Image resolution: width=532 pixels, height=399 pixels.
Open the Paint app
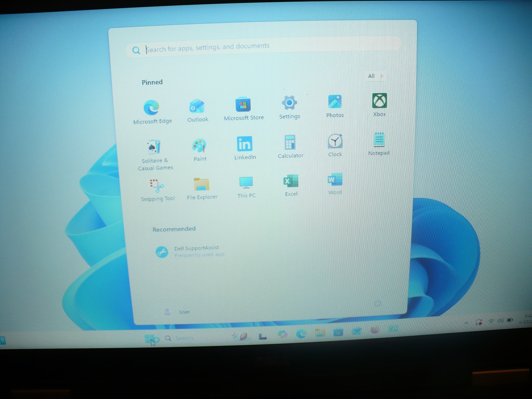click(x=199, y=150)
